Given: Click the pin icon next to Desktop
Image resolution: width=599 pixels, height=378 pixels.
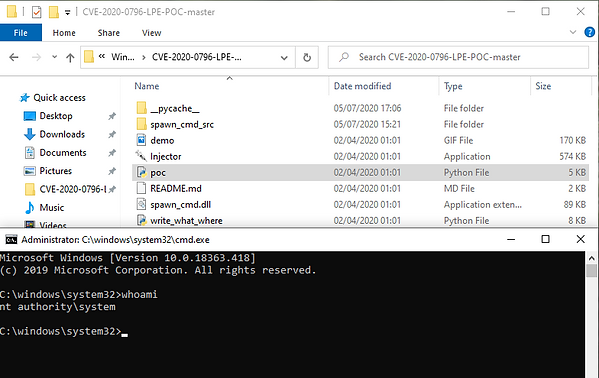Looking at the screenshot, I should [112, 116].
